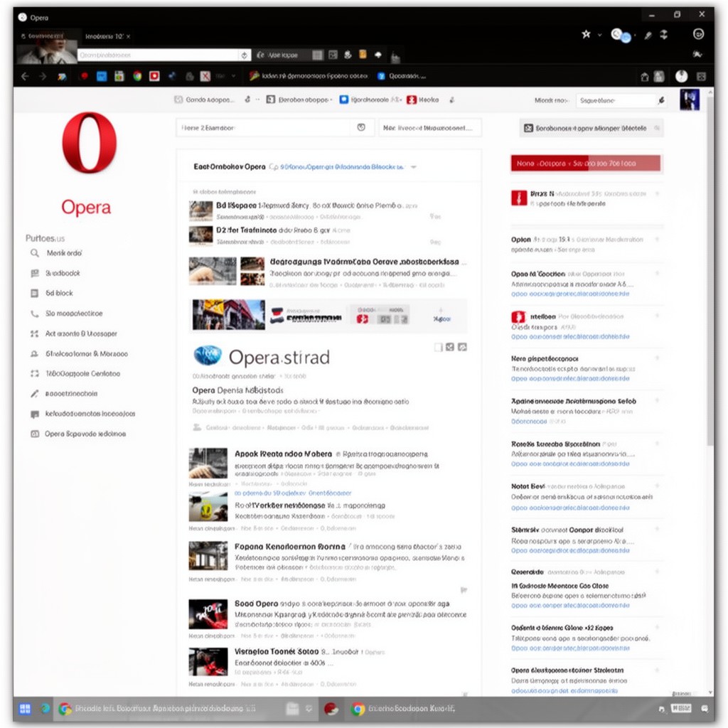Open the street photo thumbnail strip in the feed

tap(228, 315)
